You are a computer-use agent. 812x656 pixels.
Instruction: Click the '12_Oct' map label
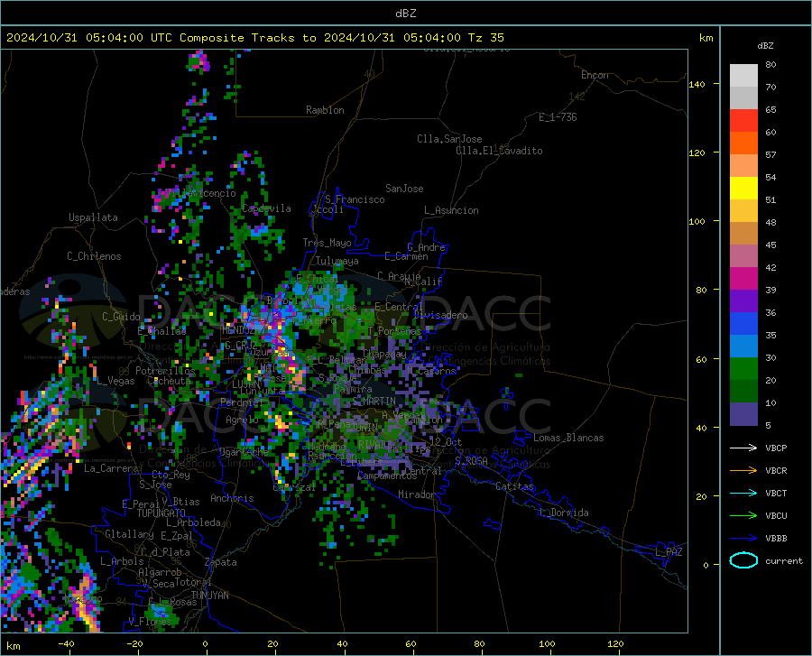[446, 441]
